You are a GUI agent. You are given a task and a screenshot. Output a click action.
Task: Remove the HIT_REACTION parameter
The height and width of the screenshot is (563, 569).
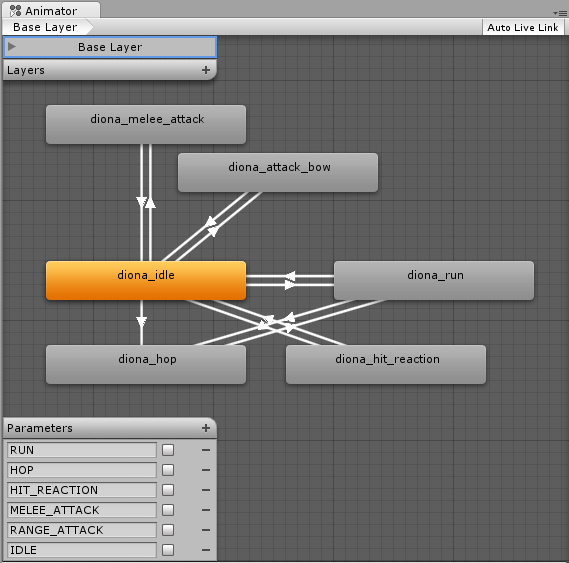point(206,490)
